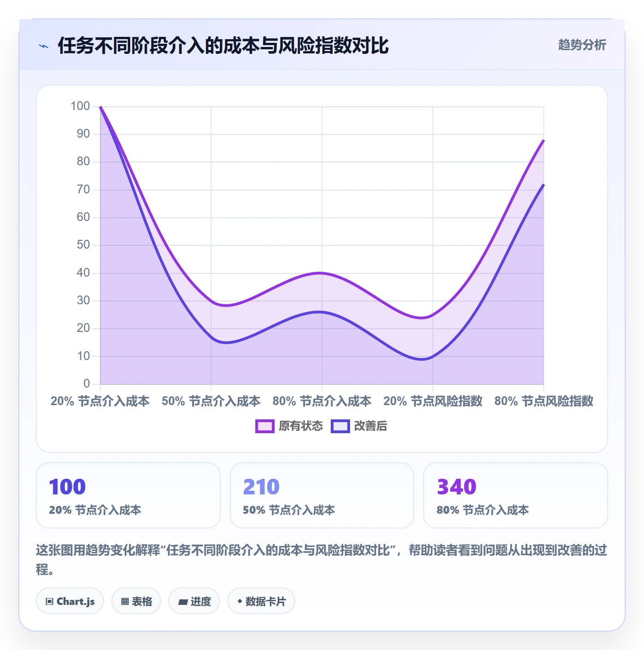Select the 表格 tag
Viewport: 644px width, 650px height.
pos(136,601)
